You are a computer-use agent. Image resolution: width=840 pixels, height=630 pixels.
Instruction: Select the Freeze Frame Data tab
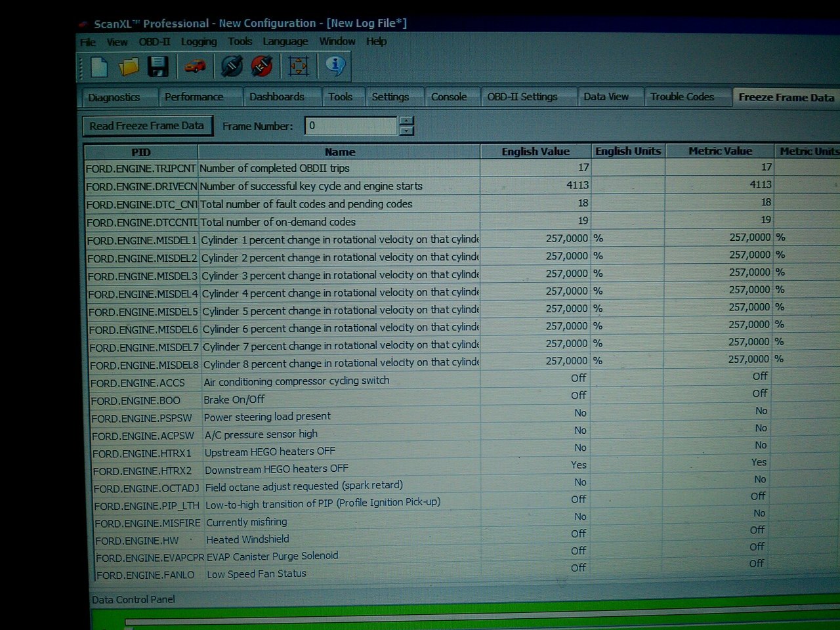coord(786,97)
